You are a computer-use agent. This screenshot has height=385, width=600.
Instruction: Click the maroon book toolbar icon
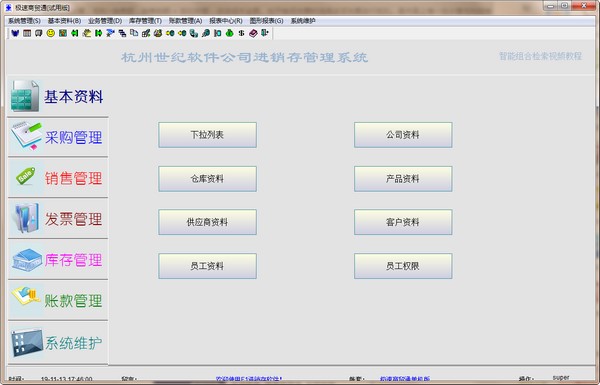[253, 33]
